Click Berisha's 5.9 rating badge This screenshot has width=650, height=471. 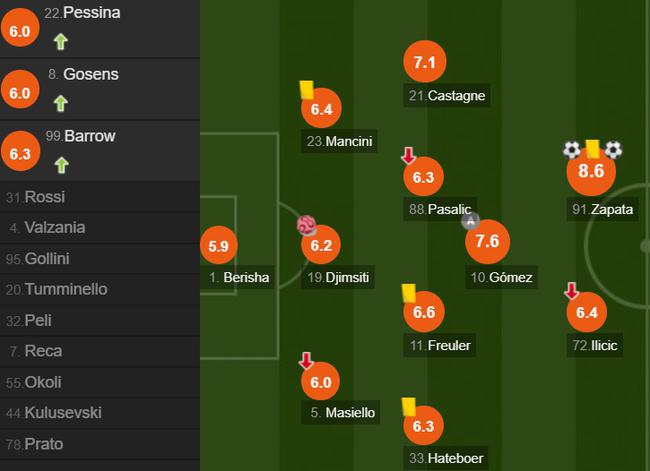(220, 245)
